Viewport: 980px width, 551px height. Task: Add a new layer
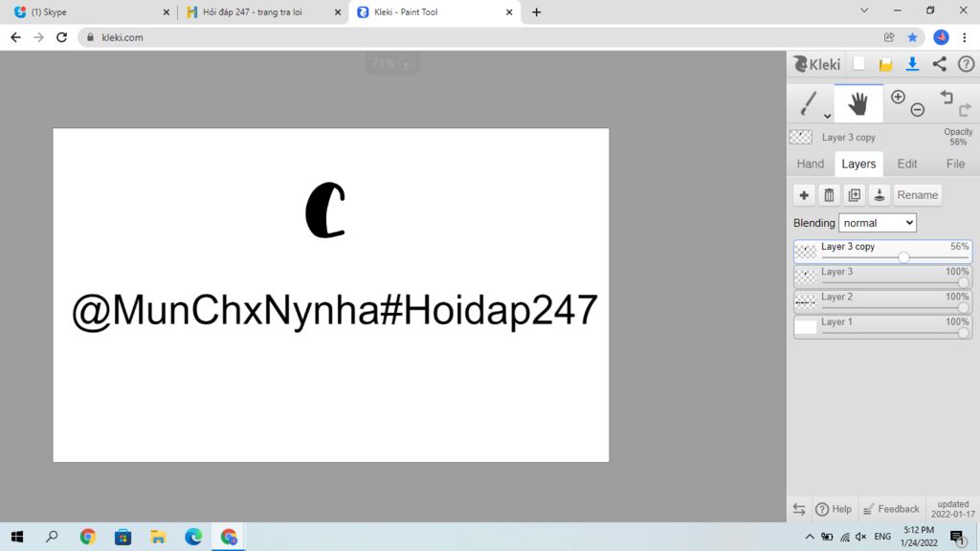[804, 195]
